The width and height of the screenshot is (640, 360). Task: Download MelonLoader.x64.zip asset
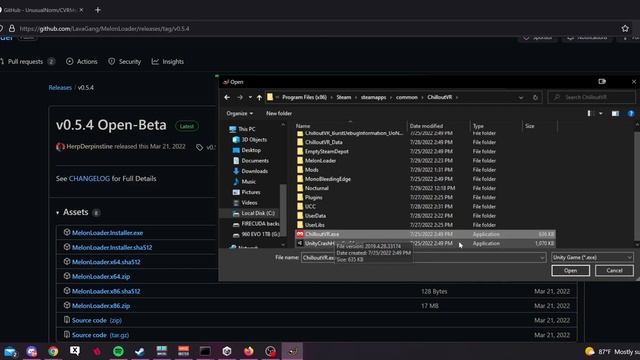(x=101, y=276)
